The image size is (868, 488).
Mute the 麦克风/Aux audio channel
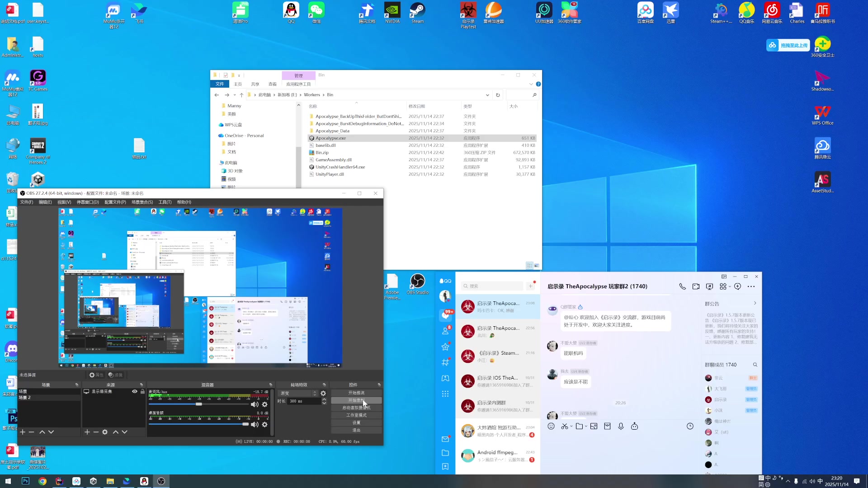point(255,404)
